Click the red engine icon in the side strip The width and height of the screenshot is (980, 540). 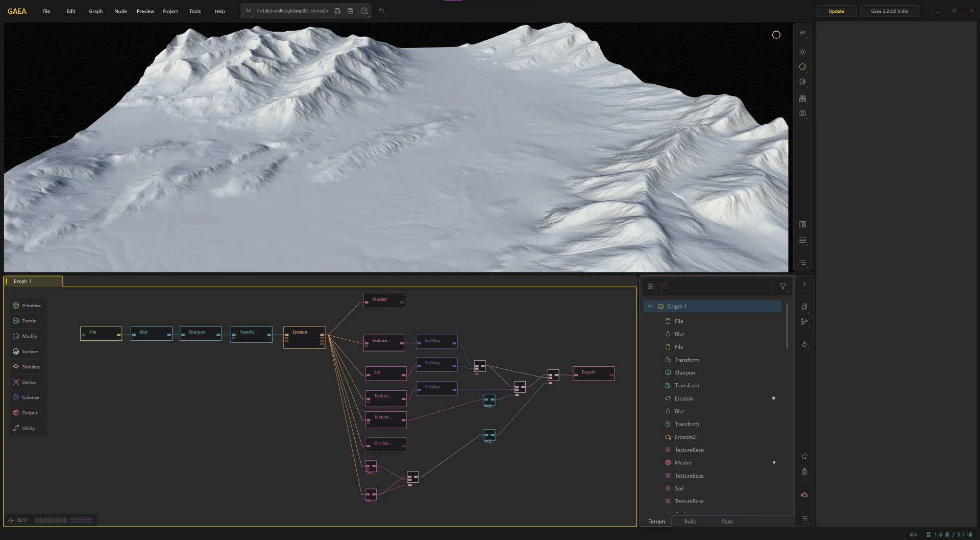coord(804,495)
